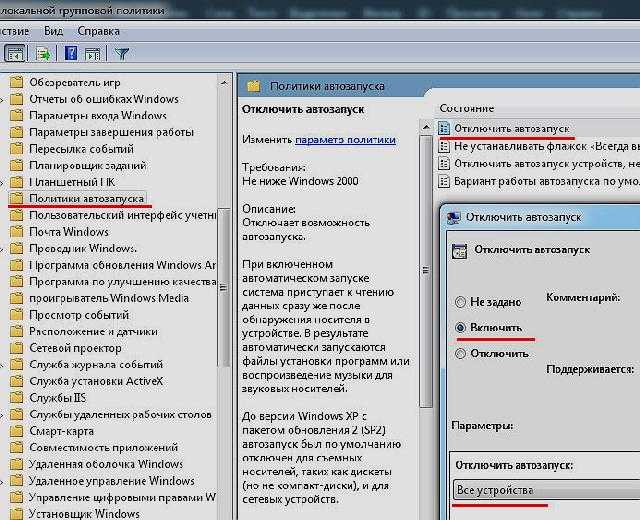Click tree pane scrollbar up arrow
Image resolution: width=640 pixels, height=520 pixels.
point(224,83)
